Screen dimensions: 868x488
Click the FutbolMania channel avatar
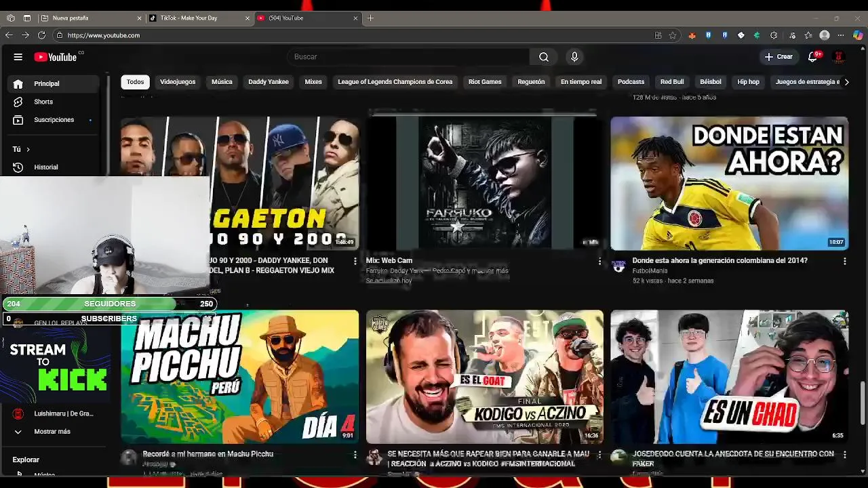tap(619, 265)
